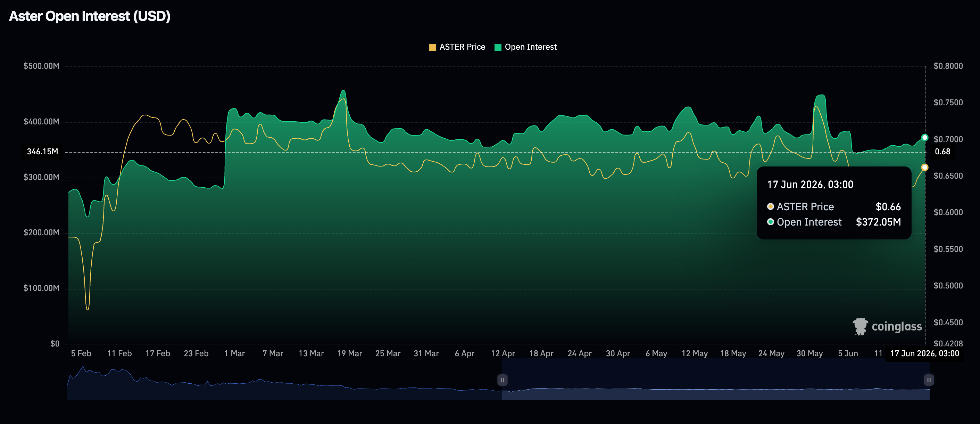This screenshot has width=980, height=424.
Task: Click the $200.00M axis label
Action: click(x=41, y=233)
